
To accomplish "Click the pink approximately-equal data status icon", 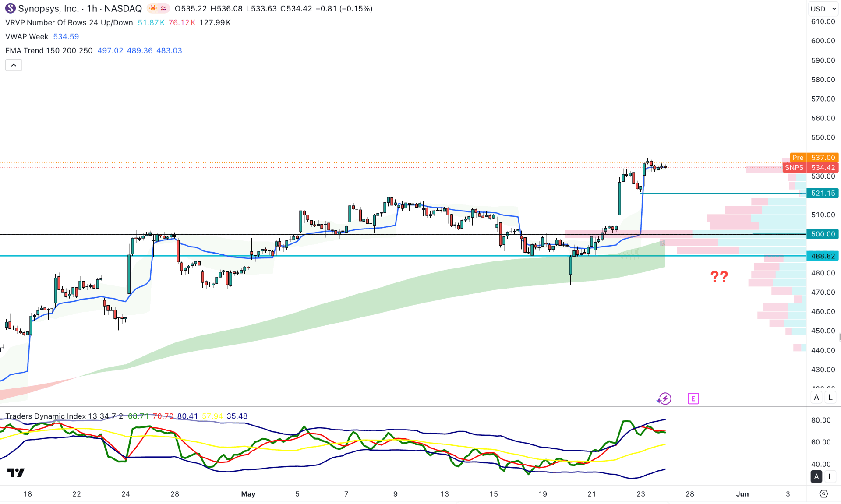I will pos(163,8).
